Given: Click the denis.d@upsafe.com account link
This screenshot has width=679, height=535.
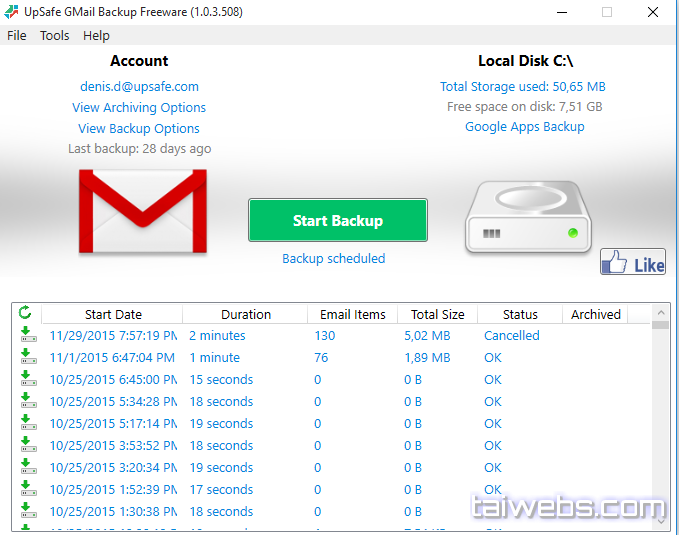Looking at the screenshot, I should point(139,86).
